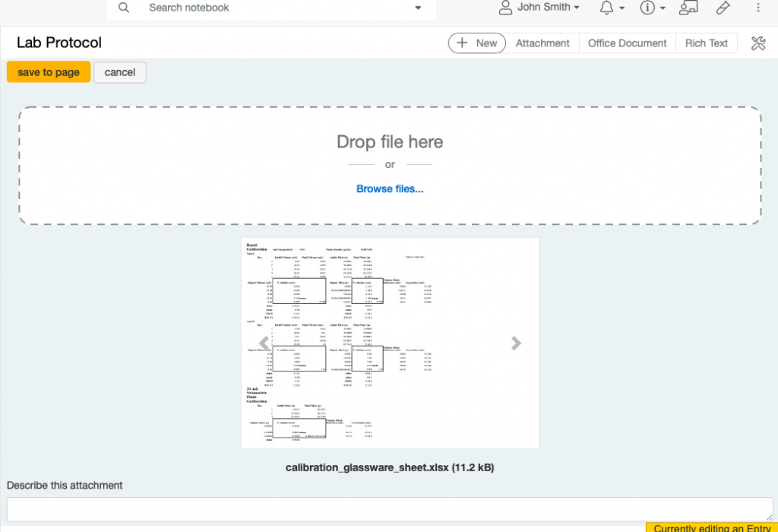Select the Office Document entry type
This screenshot has width=778, height=532.
(x=627, y=43)
